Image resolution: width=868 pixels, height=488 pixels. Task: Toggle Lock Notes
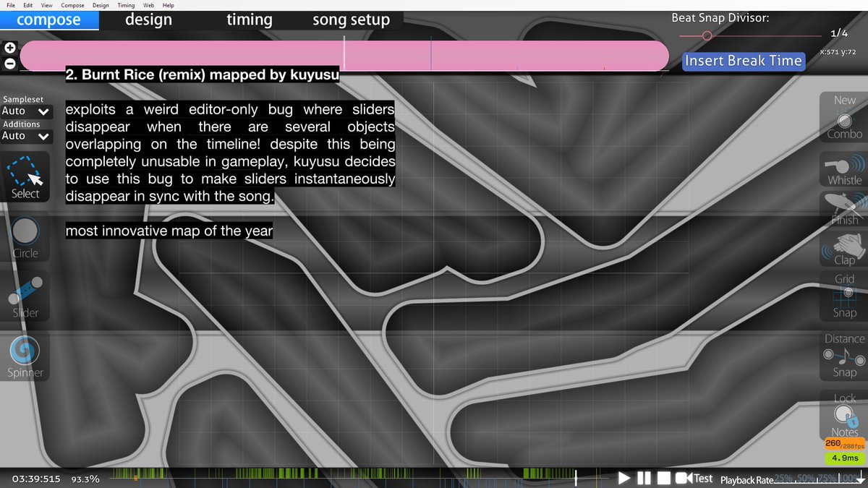click(x=844, y=415)
